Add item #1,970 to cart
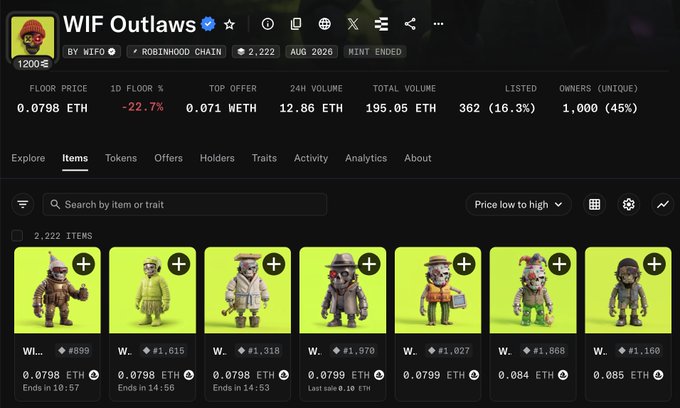The width and height of the screenshot is (680, 408). point(369,264)
